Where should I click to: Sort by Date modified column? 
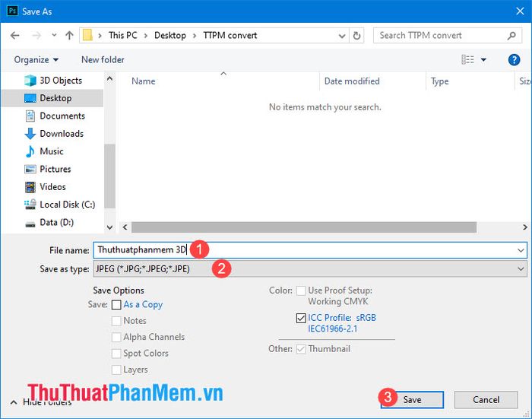(352, 81)
